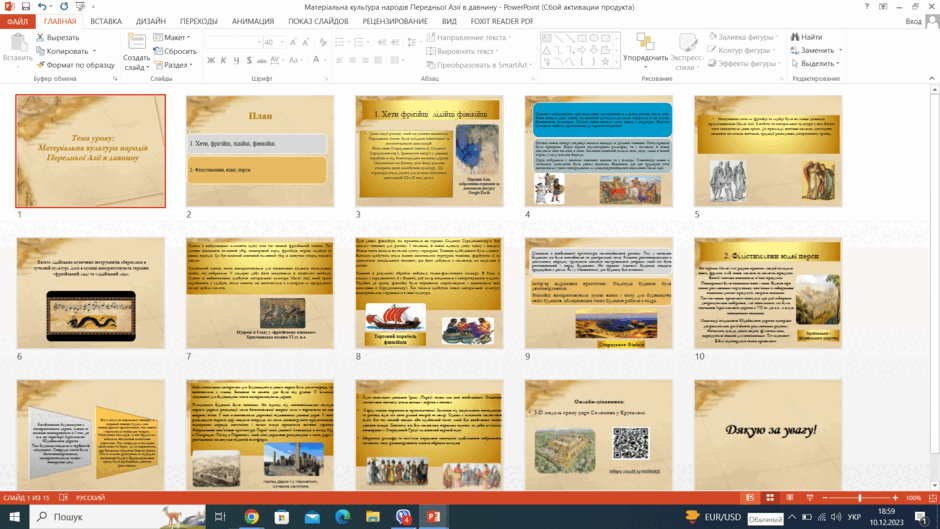This screenshot has width=940, height=529.
Task: Click the Копировать (Copy) button
Action: coord(62,51)
